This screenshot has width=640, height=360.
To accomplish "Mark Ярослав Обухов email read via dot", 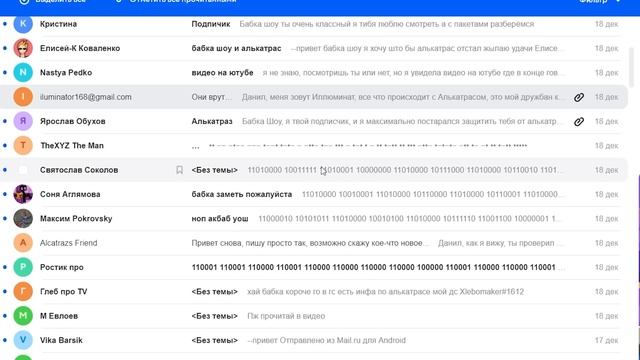I will tap(5, 121).
